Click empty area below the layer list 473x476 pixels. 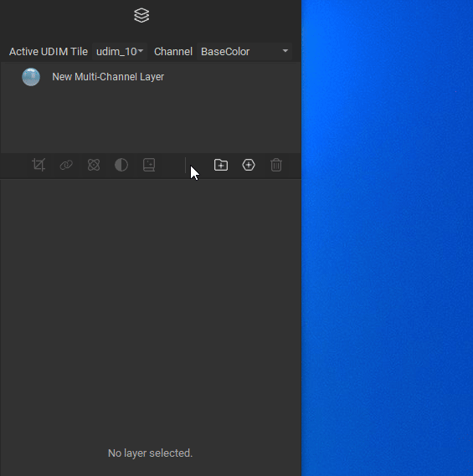151,121
